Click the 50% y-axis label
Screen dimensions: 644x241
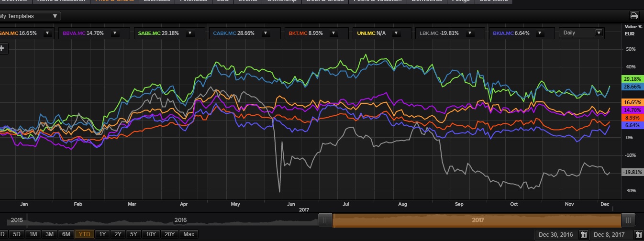(630, 49)
